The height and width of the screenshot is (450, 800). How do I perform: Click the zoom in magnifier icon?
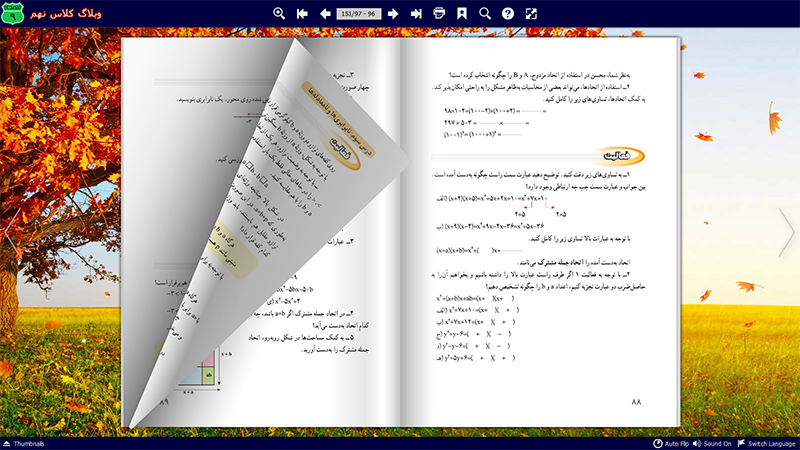pos(279,14)
